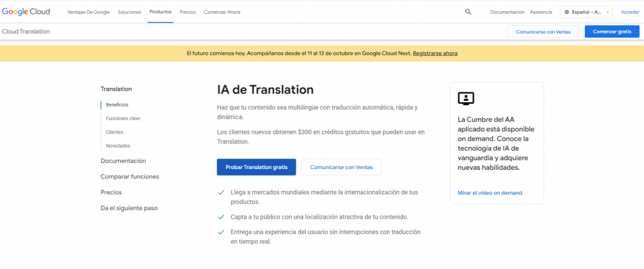Viewport: 644px width, 269px height.
Task: Click Comenzar Ahora in top navigation
Action: 222,12
